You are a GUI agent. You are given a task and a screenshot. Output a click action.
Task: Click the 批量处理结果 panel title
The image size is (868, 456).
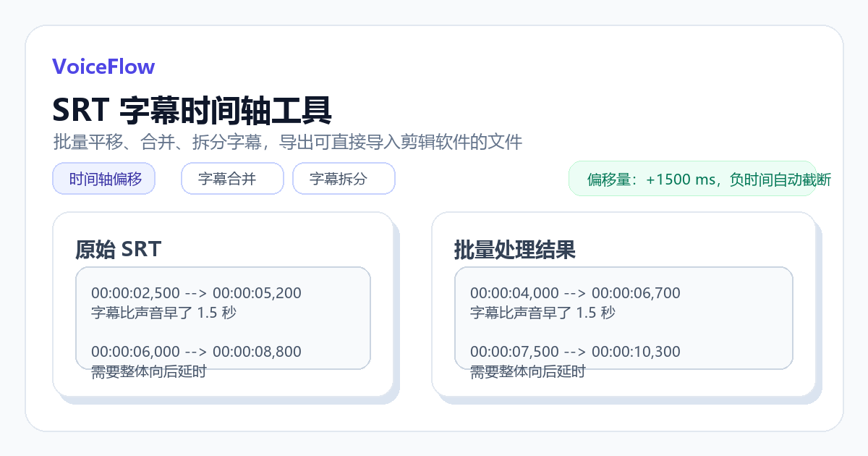pos(515,250)
